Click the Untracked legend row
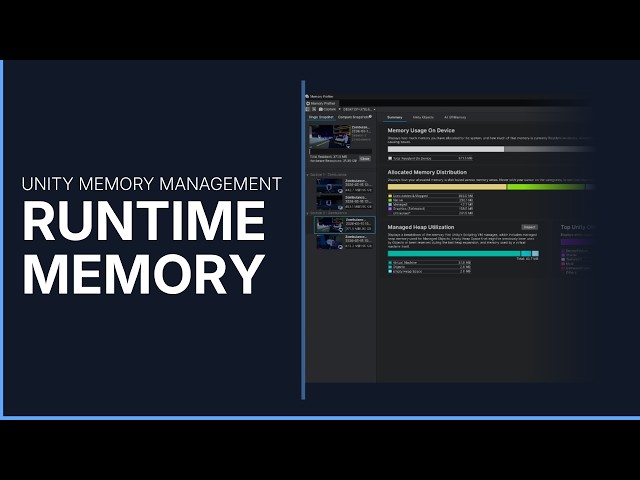The image size is (640, 480). pyautogui.click(x=431, y=213)
